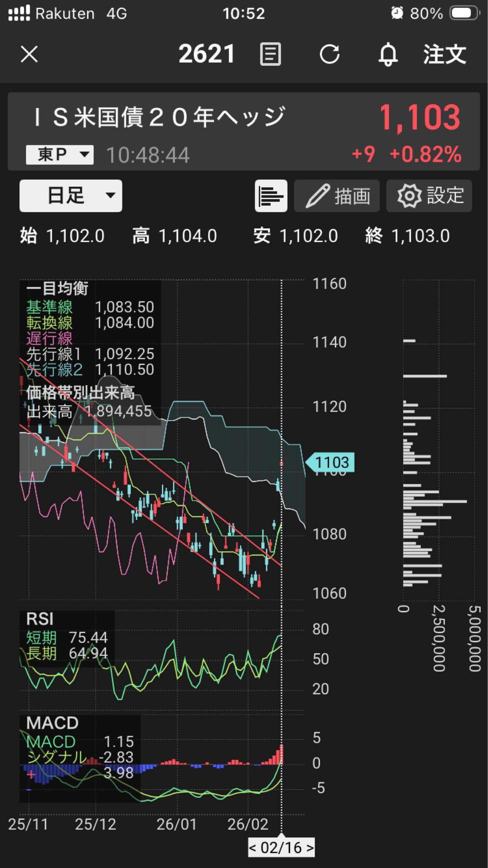This screenshot has height=868, width=488.
Task: Tap the RSI indicator label
Action: 40,619
